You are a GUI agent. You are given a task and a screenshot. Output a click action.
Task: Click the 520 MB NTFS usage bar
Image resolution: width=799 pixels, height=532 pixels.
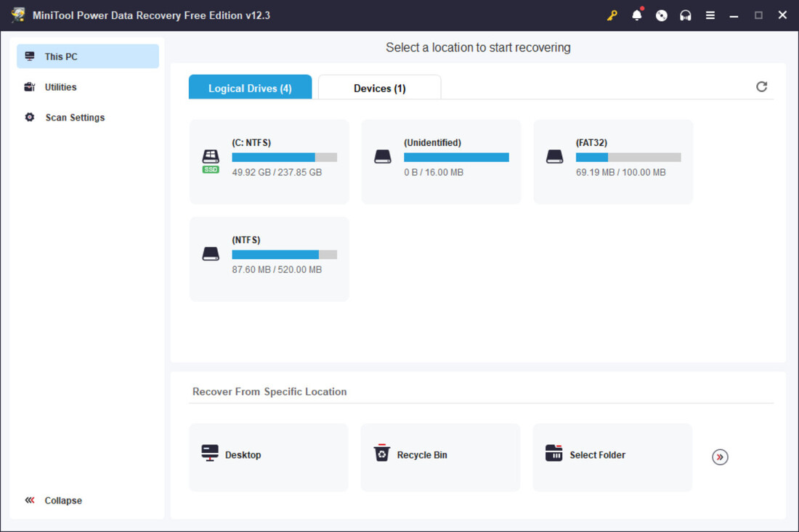click(284, 255)
